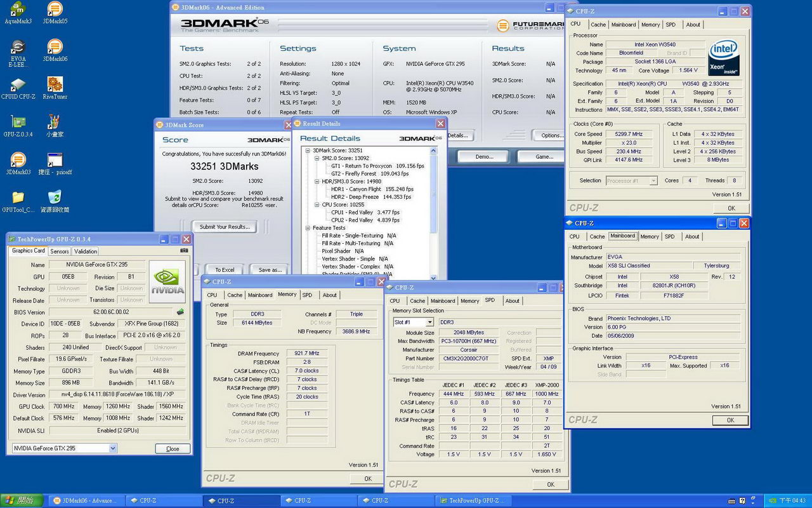Image resolution: width=812 pixels, height=508 pixels.
Task: Open the SPD tab in the DDR3 memory timings CPU-Z window
Action: click(x=307, y=295)
